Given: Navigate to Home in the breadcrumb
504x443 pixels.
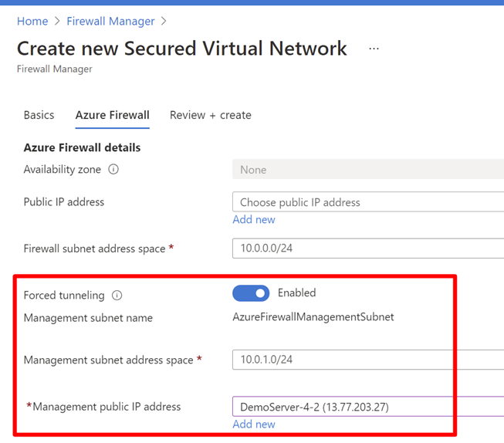Looking at the screenshot, I should [x=32, y=21].
